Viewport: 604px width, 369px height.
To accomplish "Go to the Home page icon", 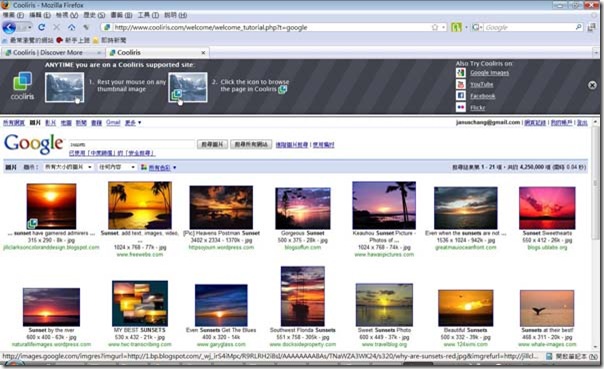I will 72,27.
